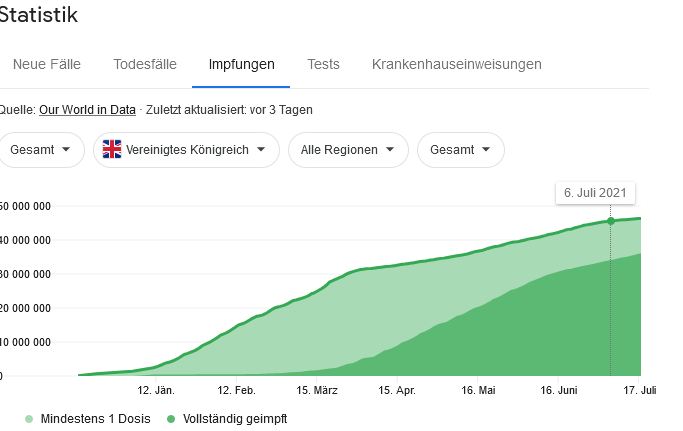Open the Gesamt dropdown after Alle Regionen

461,150
